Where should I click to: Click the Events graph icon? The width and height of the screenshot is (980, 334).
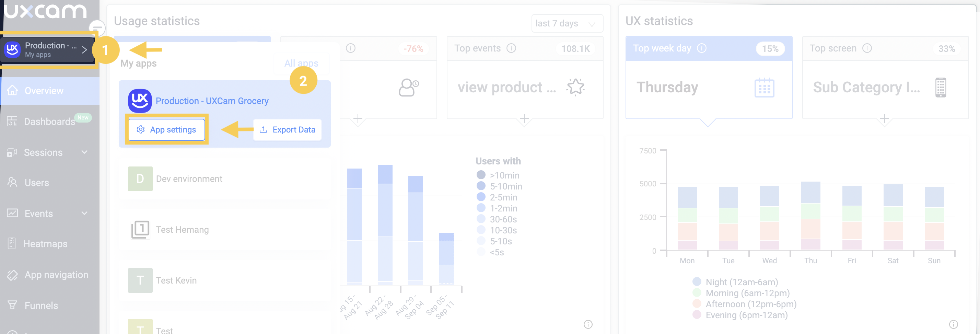[x=12, y=213]
